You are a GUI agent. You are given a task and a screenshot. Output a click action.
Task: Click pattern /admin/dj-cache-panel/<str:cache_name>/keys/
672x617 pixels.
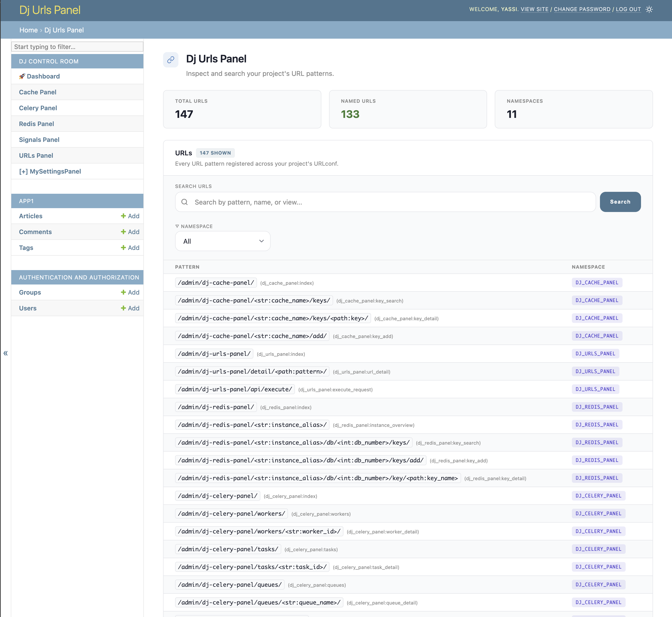(254, 301)
